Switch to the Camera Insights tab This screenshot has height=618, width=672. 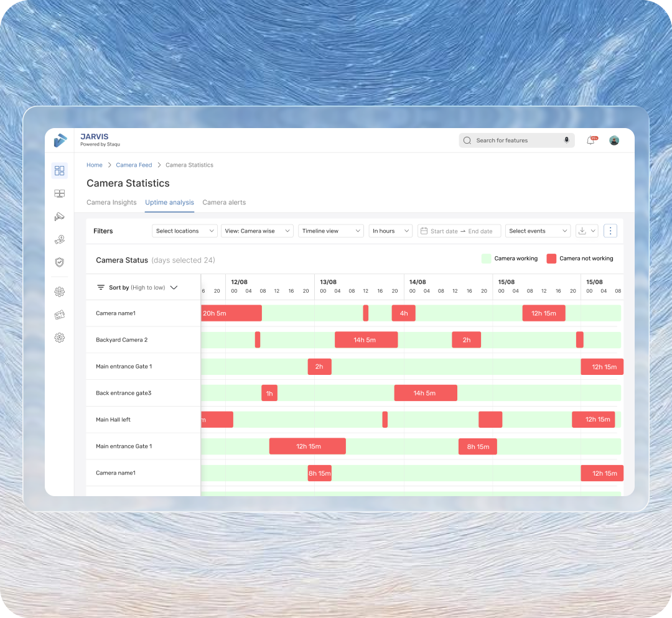coord(111,203)
